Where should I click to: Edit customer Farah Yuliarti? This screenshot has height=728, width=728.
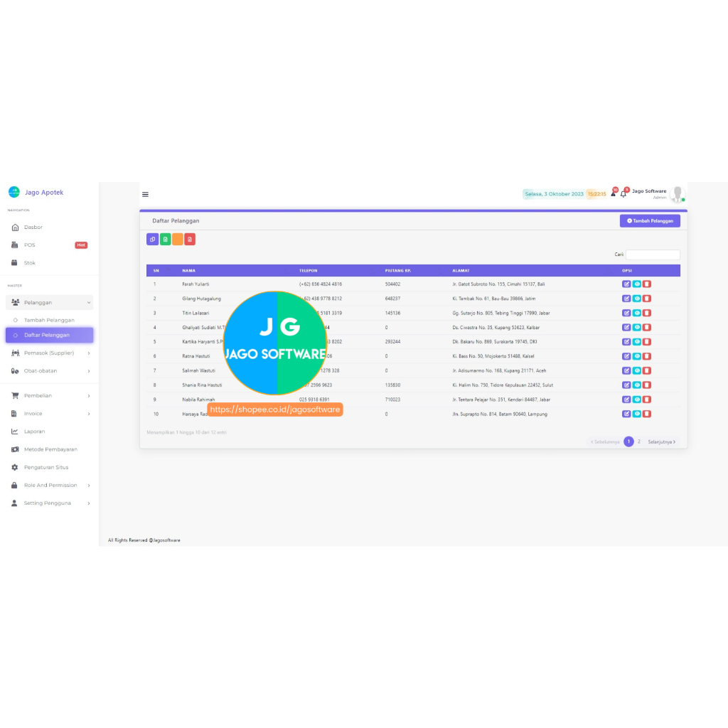[x=626, y=284]
